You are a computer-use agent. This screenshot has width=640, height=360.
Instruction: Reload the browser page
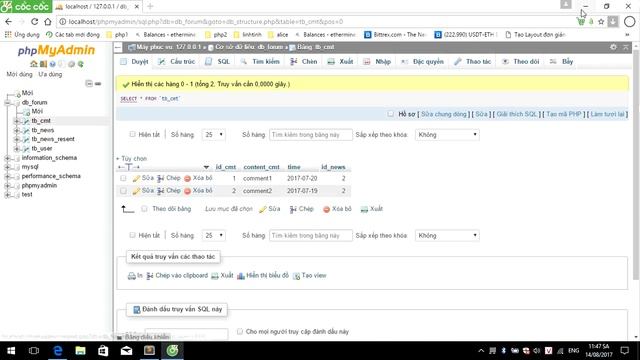tap(34, 22)
